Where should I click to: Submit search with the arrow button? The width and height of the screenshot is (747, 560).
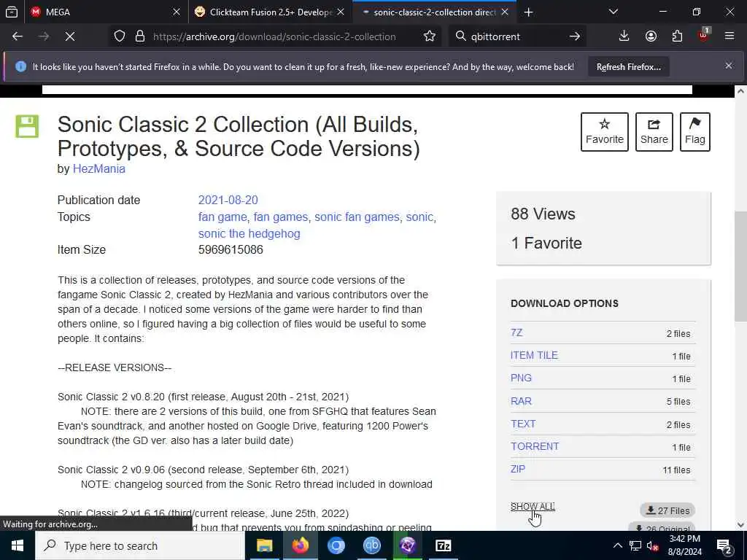(575, 36)
